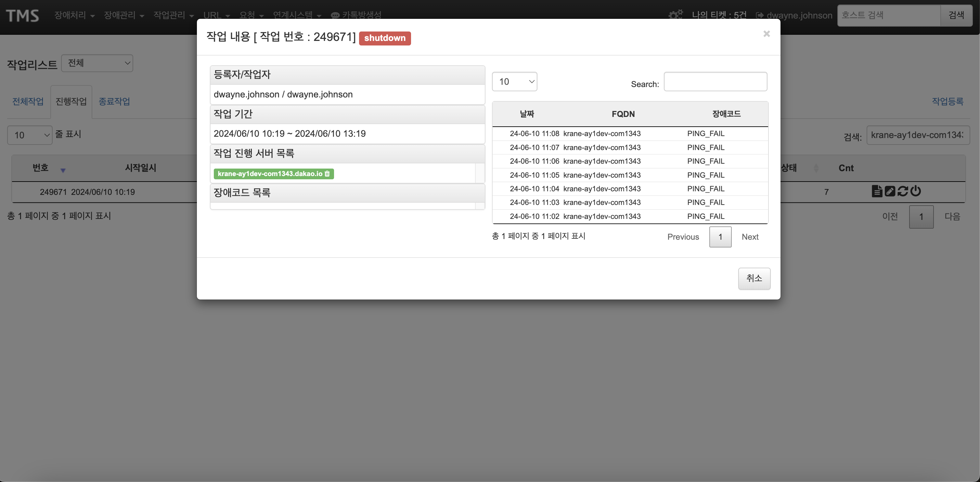The width and height of the screenshot is (980, 482).
Task: Select page 1 in the modal pagination
Action: pos(720,237)
